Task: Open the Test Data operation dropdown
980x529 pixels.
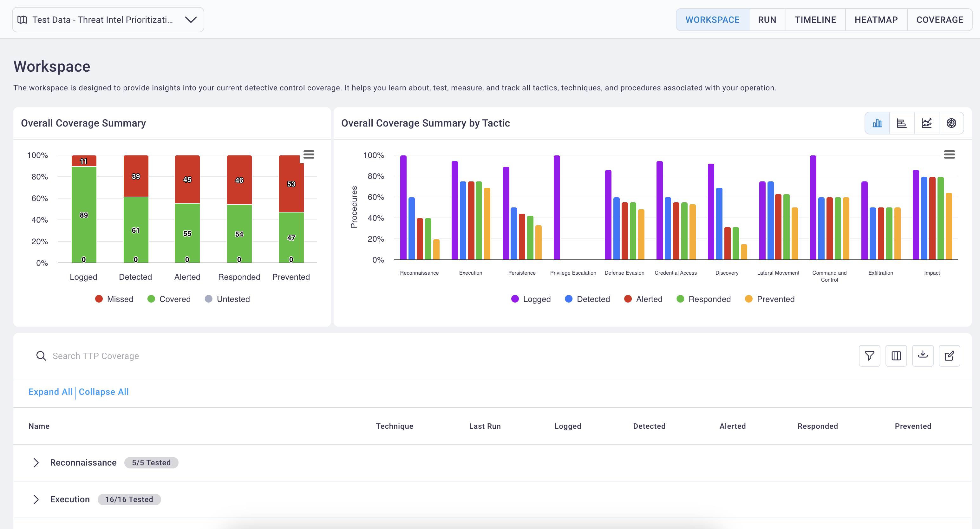Action: point(108,20)
